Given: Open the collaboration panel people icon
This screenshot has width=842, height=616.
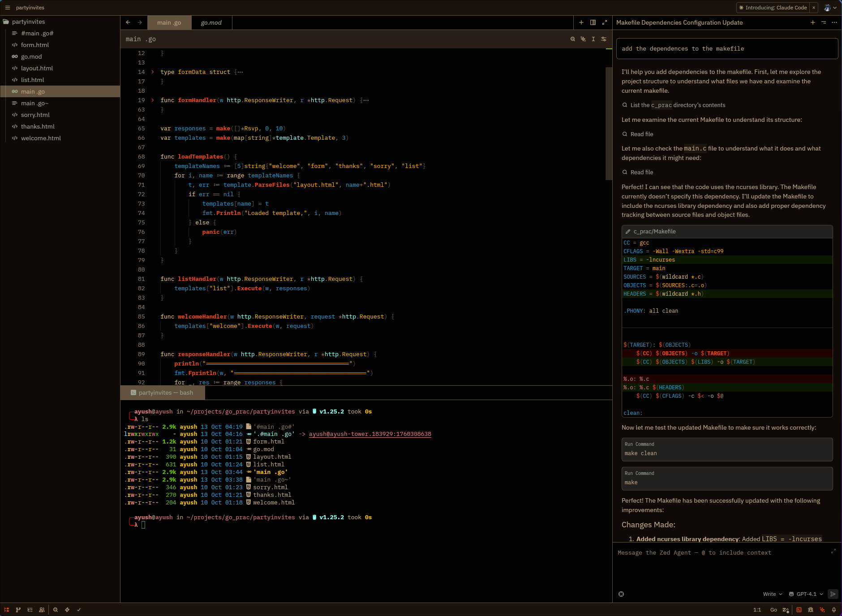Looking at the screenshot, I should coord(42,610).
